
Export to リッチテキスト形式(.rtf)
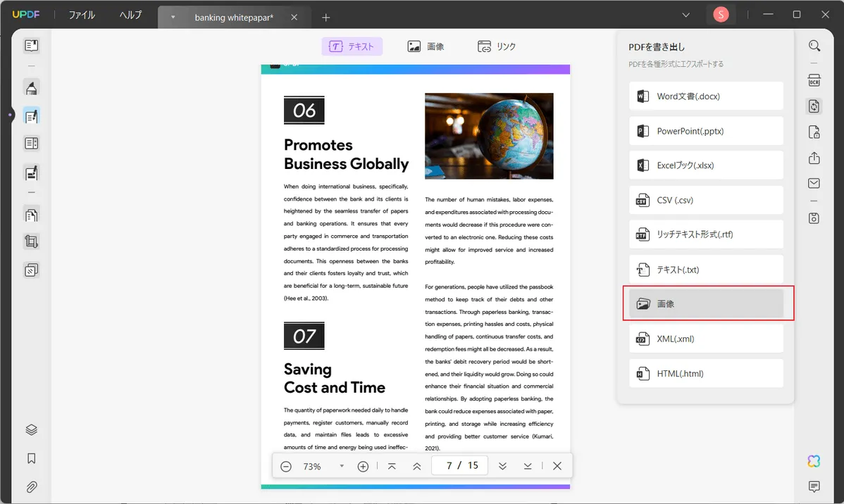click(x=706, y=234)
